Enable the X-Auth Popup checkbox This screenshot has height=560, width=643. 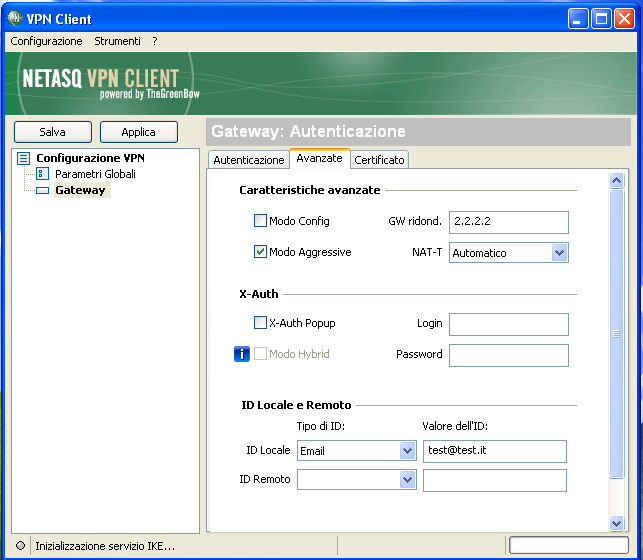[x=260, y=323]
